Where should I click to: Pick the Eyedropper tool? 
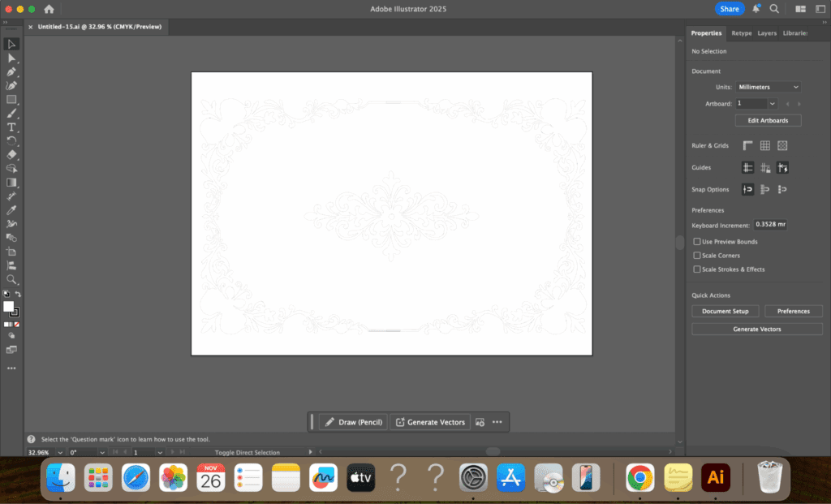point(12,210)
